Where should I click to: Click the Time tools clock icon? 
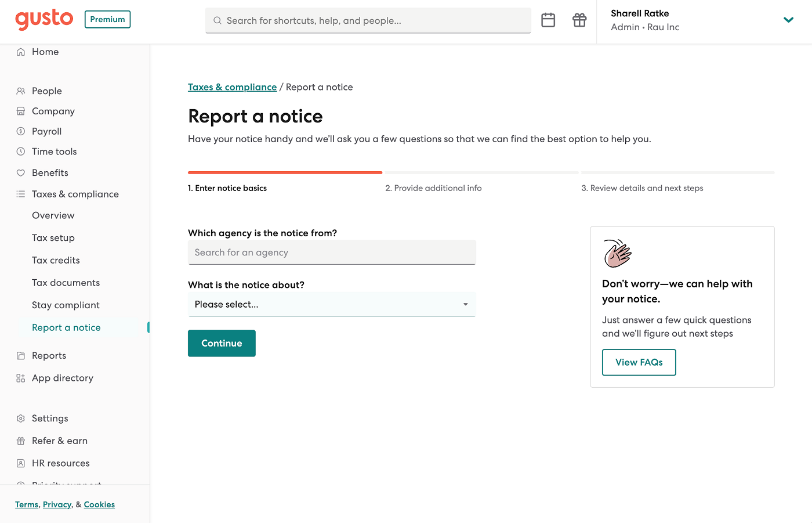coord(21,152)
